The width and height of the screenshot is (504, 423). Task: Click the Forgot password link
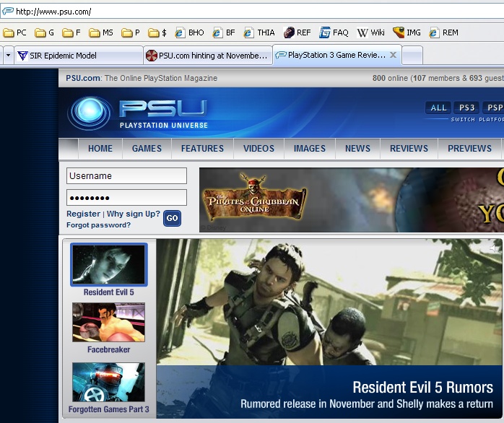98,224
